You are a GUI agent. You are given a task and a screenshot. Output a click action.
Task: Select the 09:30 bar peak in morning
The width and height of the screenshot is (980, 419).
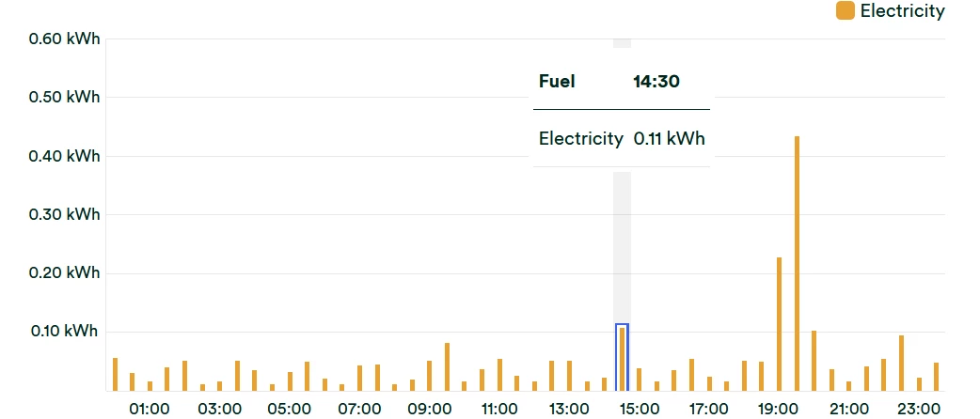coord(447,366)
